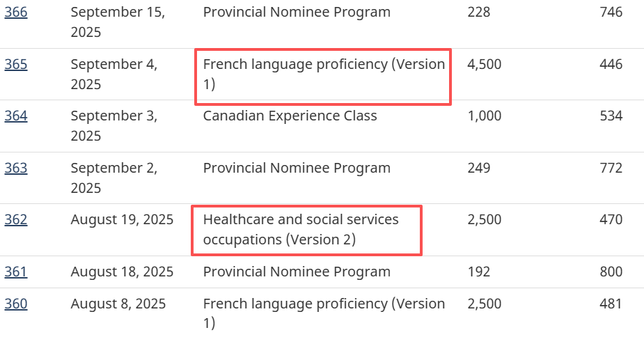Click the red-boxed French language proficiency cell

coord(323,75)
